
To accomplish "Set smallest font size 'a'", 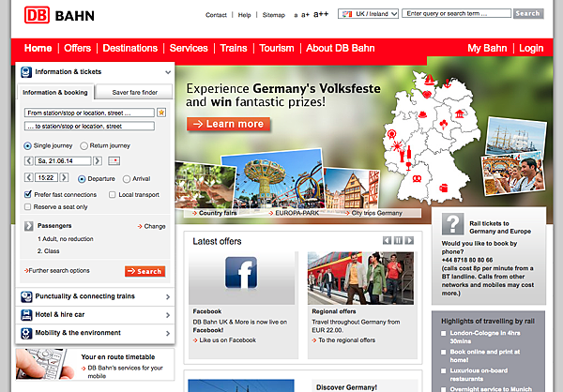I will [296, 15].
